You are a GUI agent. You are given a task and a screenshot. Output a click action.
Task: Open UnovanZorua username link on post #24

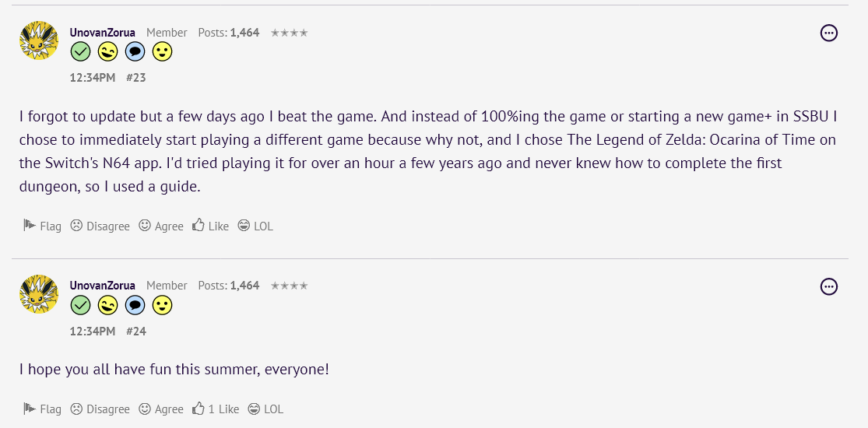click(102, 286)
